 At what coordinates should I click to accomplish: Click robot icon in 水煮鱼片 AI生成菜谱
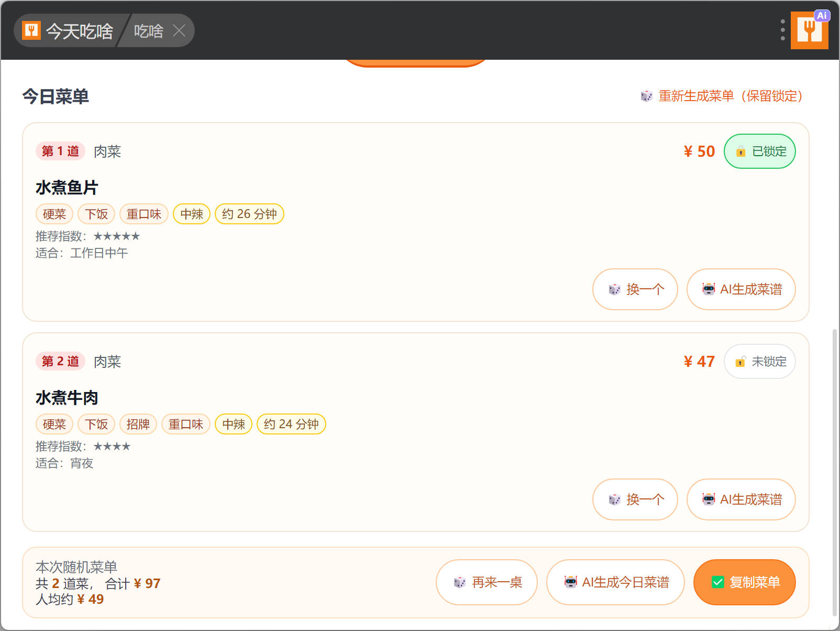pos(709,289)
